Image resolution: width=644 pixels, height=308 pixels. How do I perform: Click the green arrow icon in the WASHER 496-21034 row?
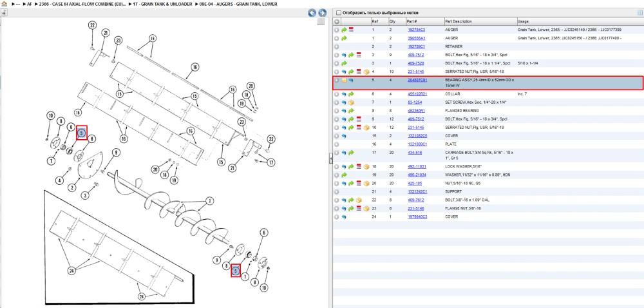(345, 175)
